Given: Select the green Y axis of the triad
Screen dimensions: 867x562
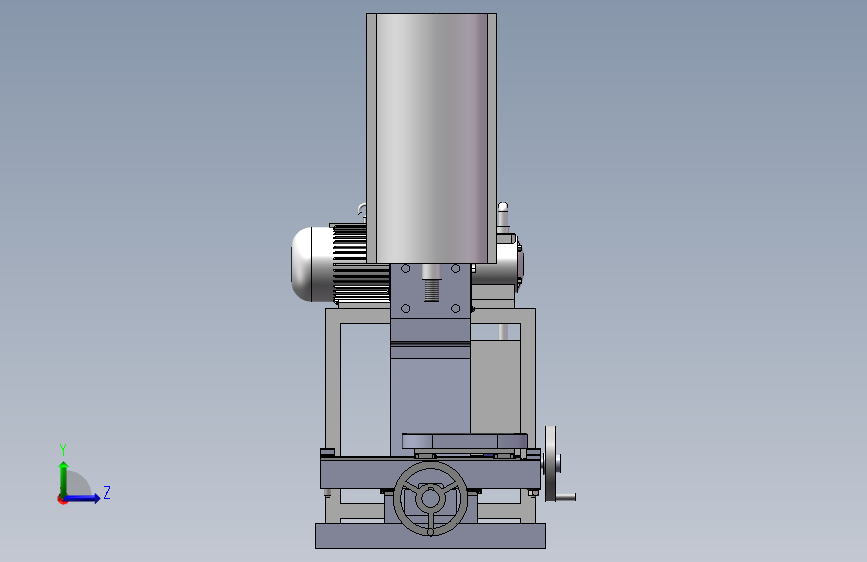Looking at the screenshot, I should [x=64, y=479].
